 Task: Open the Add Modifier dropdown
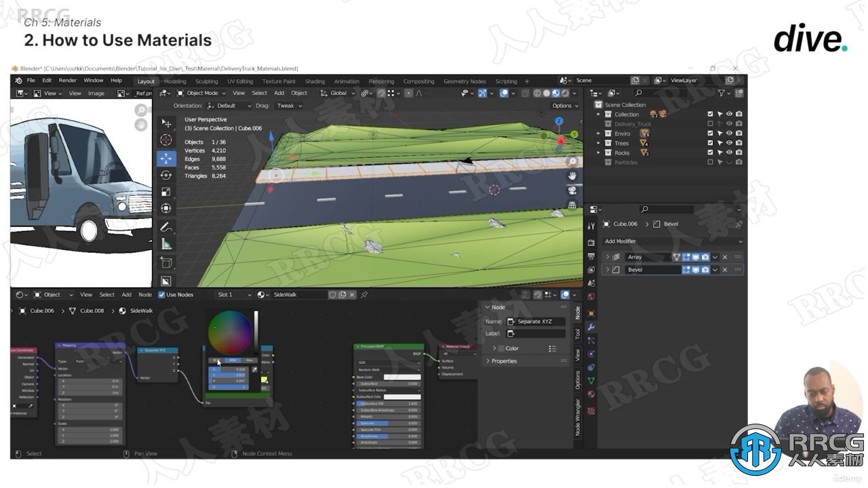coord(673,241)
